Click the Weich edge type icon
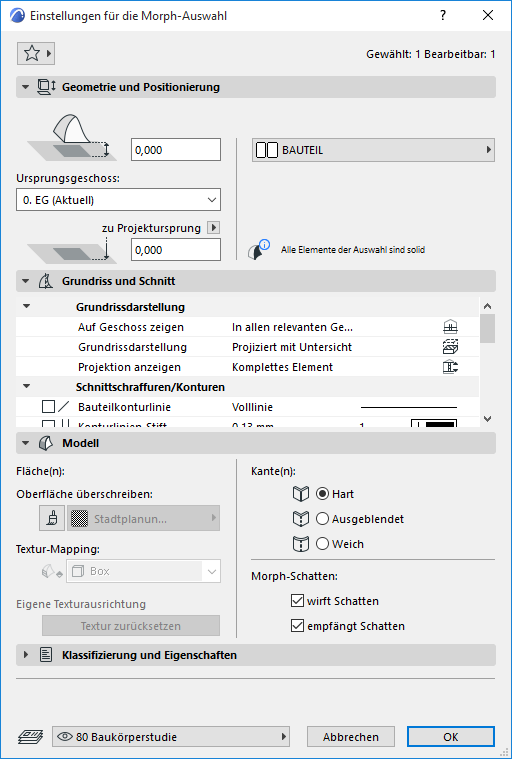Viewport: 512px width, 759px height. [x=301, y=544]
